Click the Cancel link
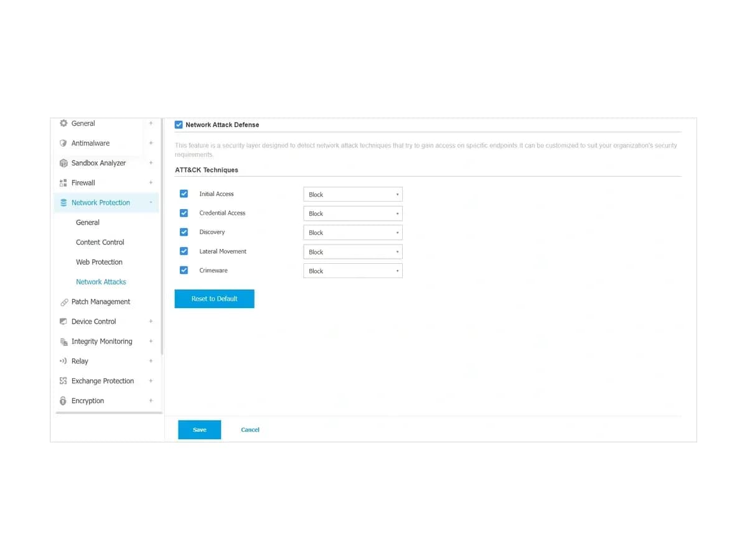Image resolution: width=747 pixels, height=560 pixels. pos(250,430)
